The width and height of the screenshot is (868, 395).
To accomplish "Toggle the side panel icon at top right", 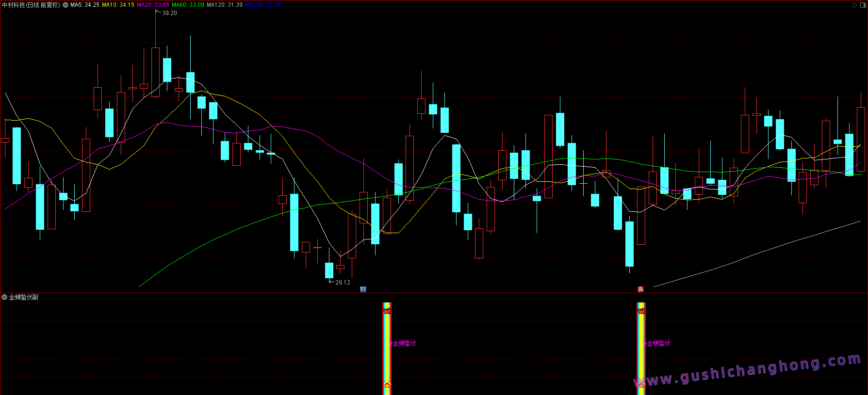I will pos(862,5).
